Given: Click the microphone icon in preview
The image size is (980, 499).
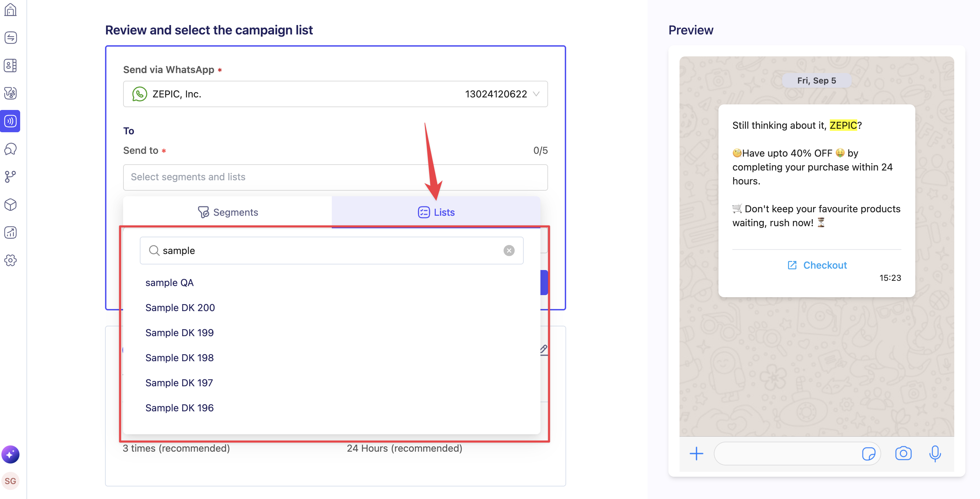Looking at the screenshot, I should (935, 454).
